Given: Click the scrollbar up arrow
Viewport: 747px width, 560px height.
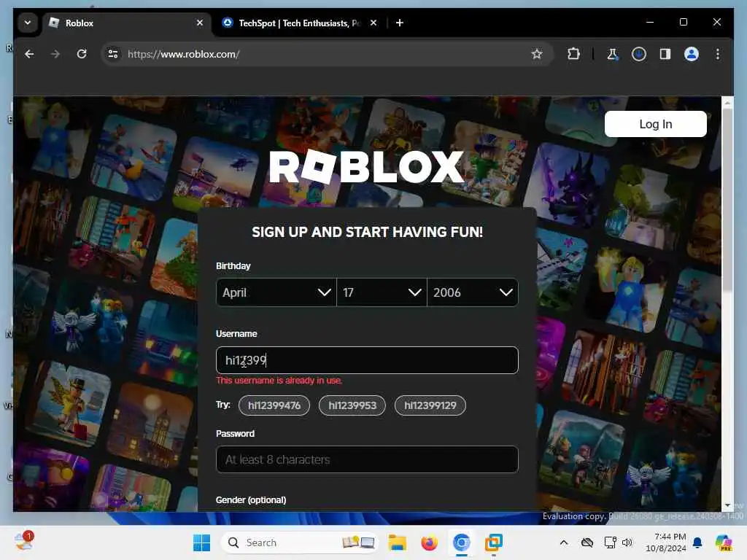Looking at the screenshot, I should [x=727, y=102].
